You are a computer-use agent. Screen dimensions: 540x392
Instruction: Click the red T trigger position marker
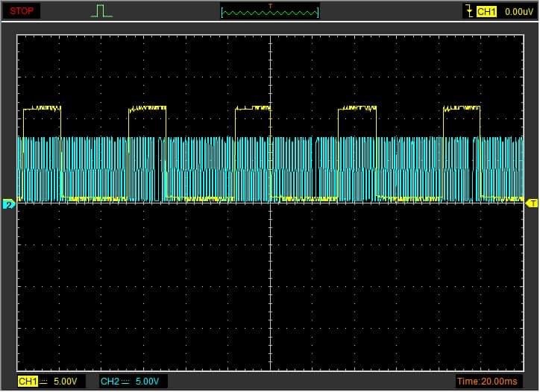pos(270,6)
